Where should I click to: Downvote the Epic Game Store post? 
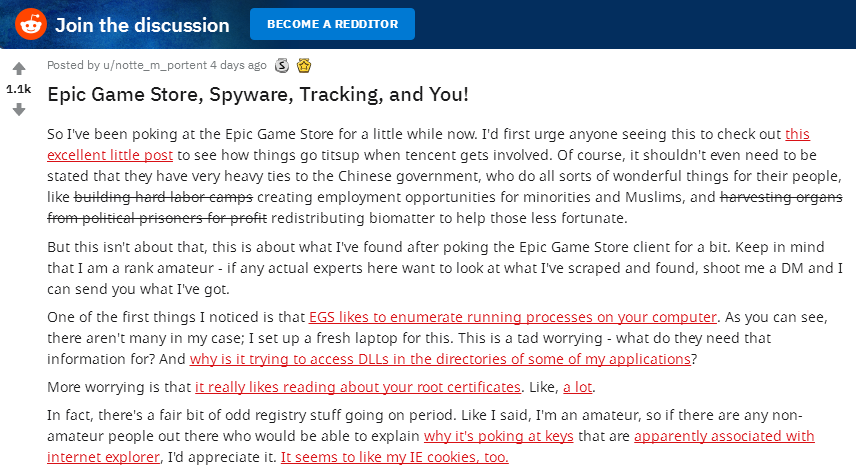[19, 109]
